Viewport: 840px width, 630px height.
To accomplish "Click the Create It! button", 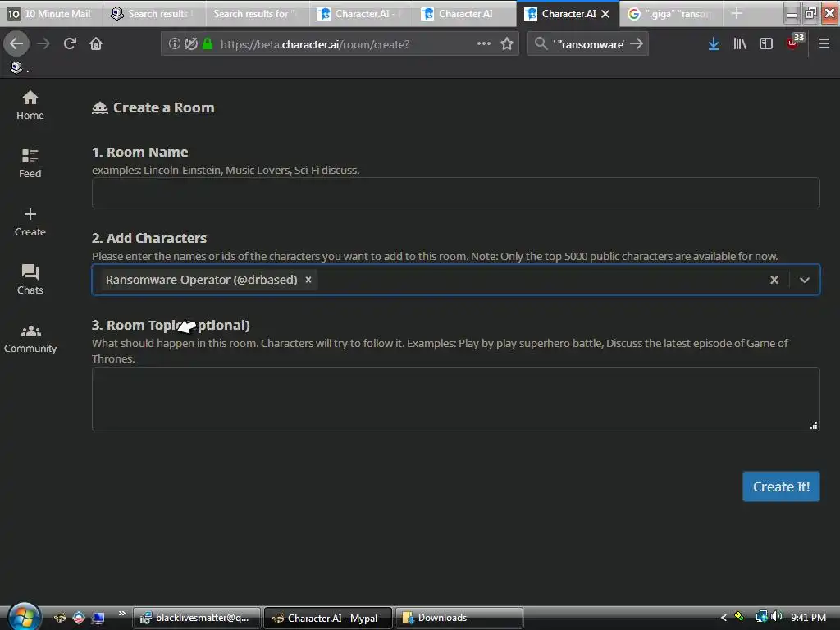I will click(781, 486).
